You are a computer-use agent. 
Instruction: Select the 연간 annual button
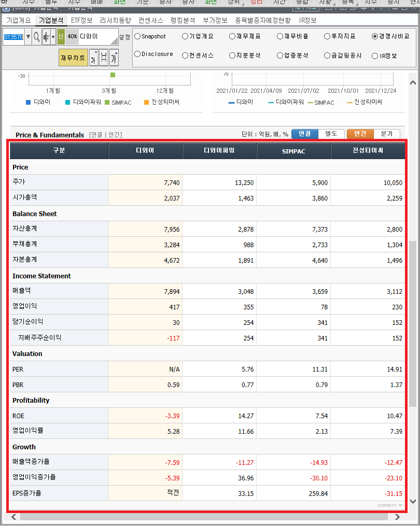(360, 134)
